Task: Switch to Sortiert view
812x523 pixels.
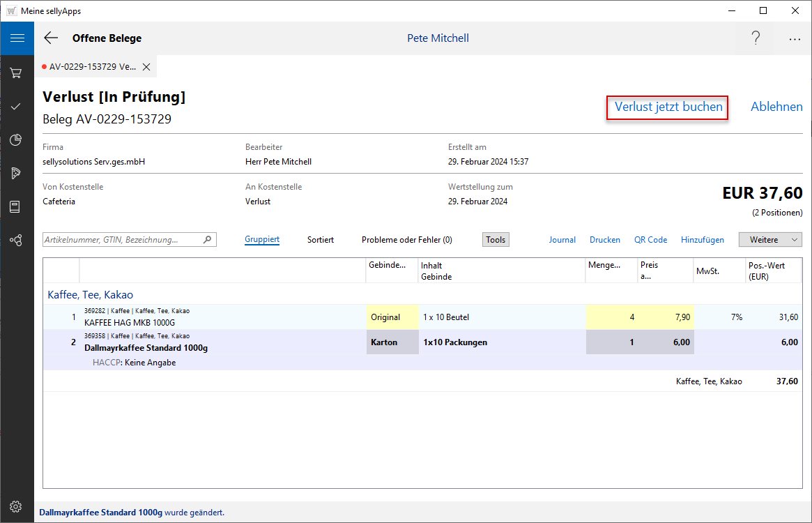Action: point(321,239)
